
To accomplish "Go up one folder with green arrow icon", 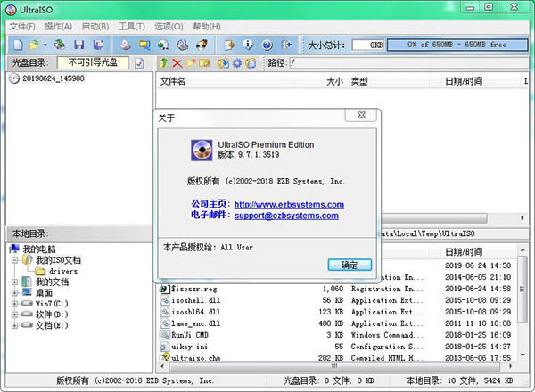I will (x=164, y=63).
